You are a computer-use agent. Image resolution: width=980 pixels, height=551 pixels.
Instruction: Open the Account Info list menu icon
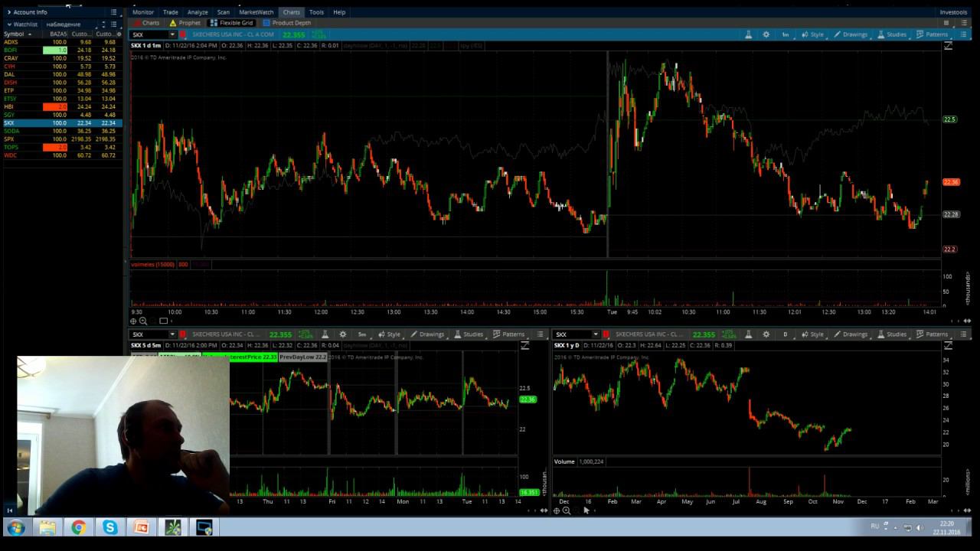pyautogui.click(x=113, y=12)
